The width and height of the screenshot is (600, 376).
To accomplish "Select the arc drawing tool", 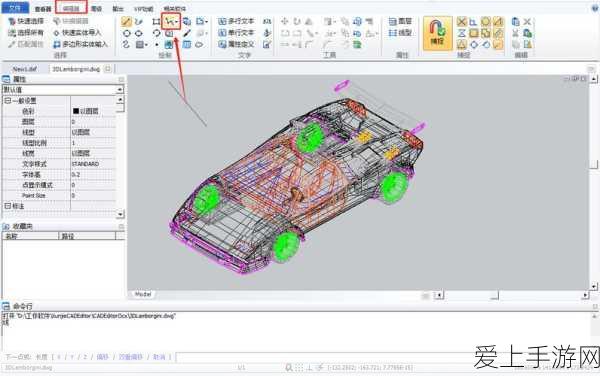I will click(156, 33).
